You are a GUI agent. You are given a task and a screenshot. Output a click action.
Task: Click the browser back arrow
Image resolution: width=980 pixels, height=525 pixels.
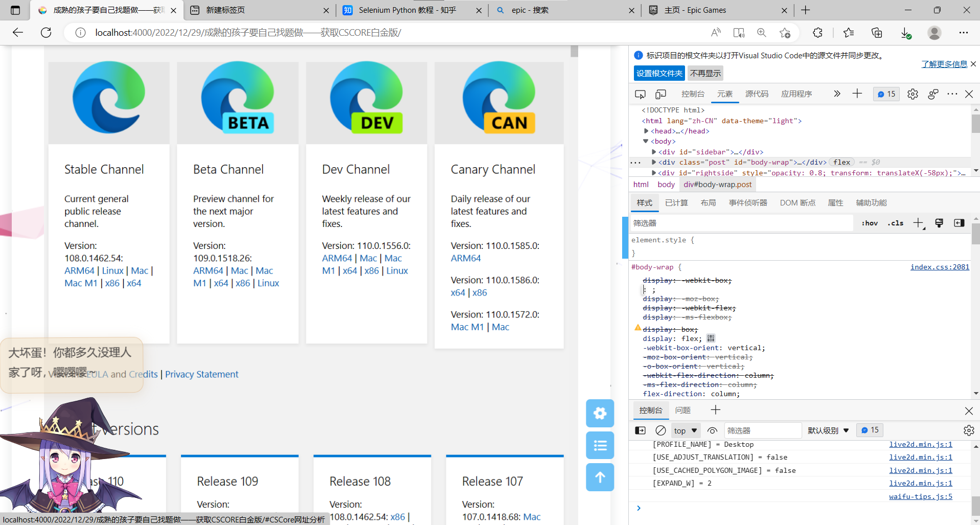(18, 33)
